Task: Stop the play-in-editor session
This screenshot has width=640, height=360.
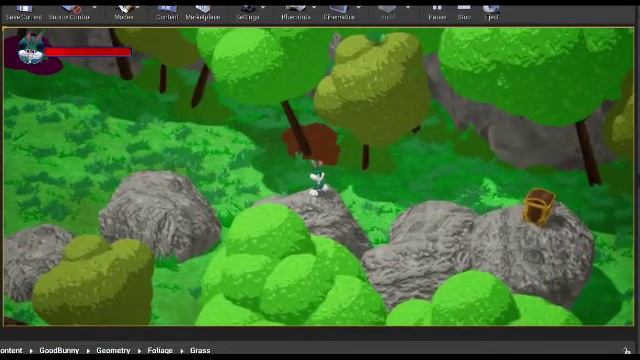Action: 464,13
